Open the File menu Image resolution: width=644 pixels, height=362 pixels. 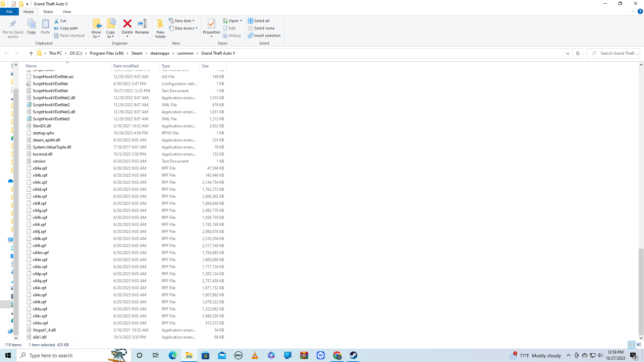tap(9, 12)
